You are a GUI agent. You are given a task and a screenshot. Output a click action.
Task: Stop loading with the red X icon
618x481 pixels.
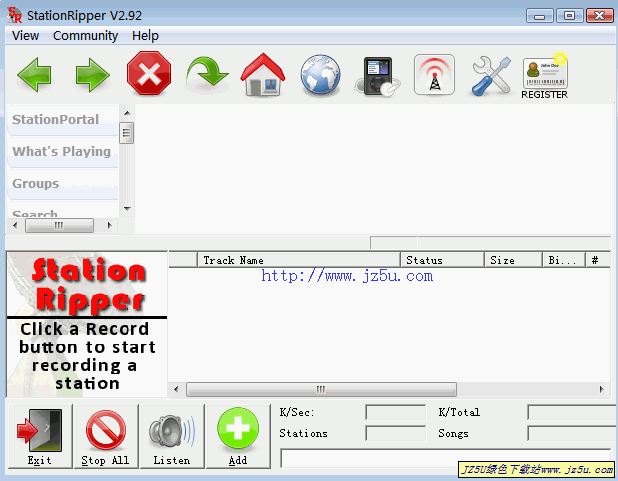point(149,73)
